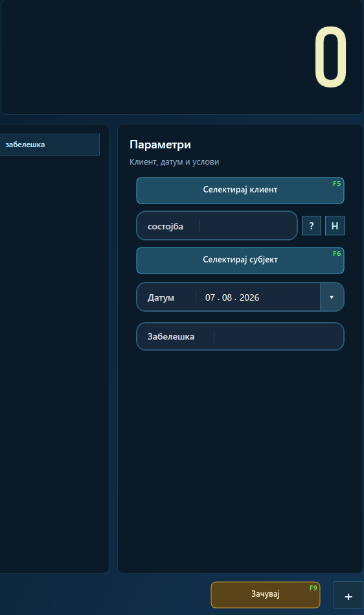Click the question mark button beside состојба
This screenshot has height=615, width=364.
[x=312, y=226]
